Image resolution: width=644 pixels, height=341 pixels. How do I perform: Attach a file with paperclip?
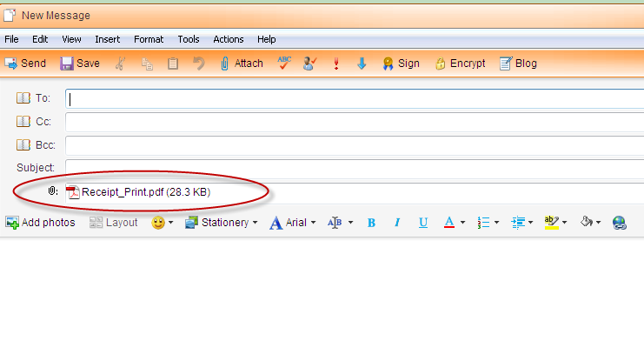tap(242, 64)
